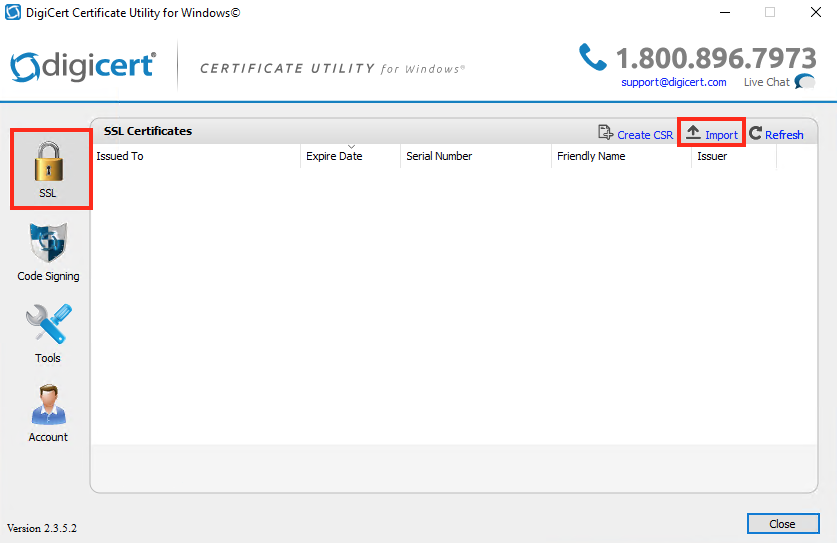This screenshot has width=837, height=543.
Task: Sort by Issued To column header
Action: click(120, 156)
